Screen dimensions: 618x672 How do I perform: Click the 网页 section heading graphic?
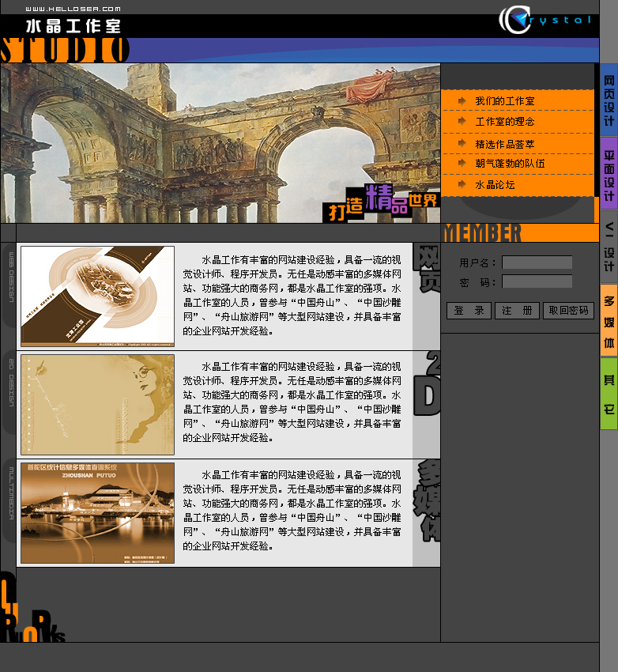point(427,269)
